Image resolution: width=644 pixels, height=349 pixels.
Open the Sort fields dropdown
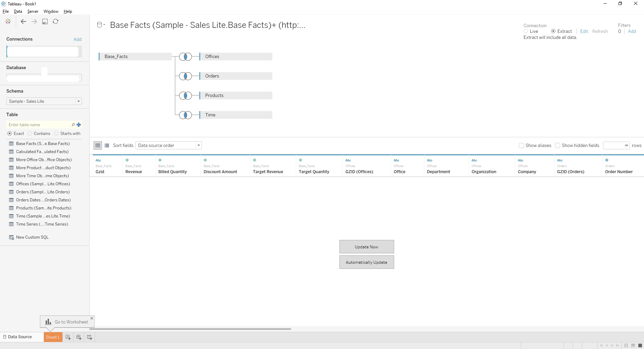click(x=169, y=145)
